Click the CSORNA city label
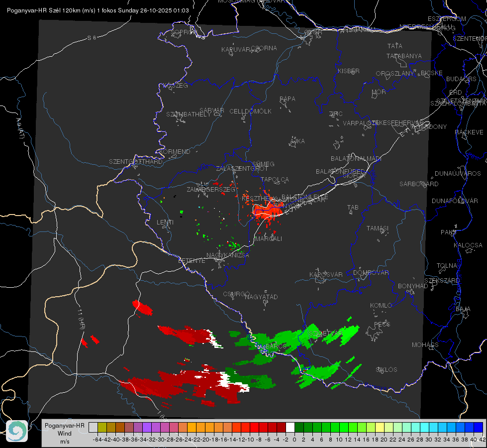487x448 pixels. click(x=264, y=48)
